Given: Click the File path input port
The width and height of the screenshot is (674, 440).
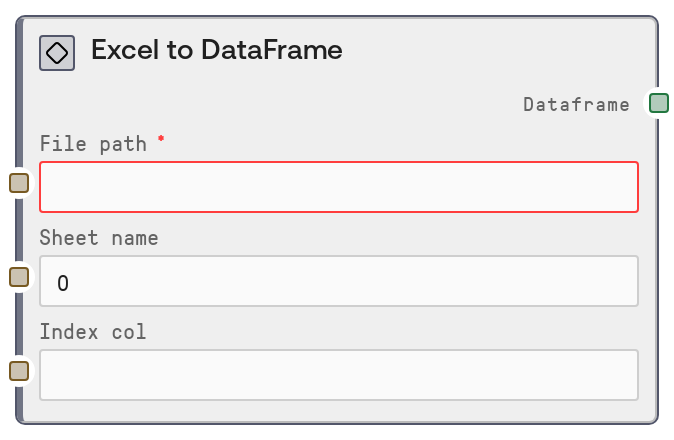Looking at the screenshot, I should click(19, 182).
